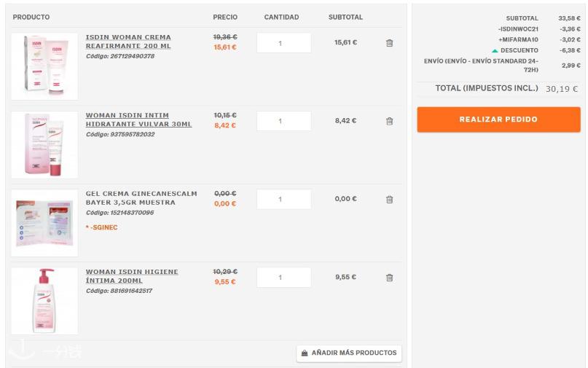Edit quantity field for Higiene Íntima
588x368 pixels.
pyautogui.click(x=283, y=278)
